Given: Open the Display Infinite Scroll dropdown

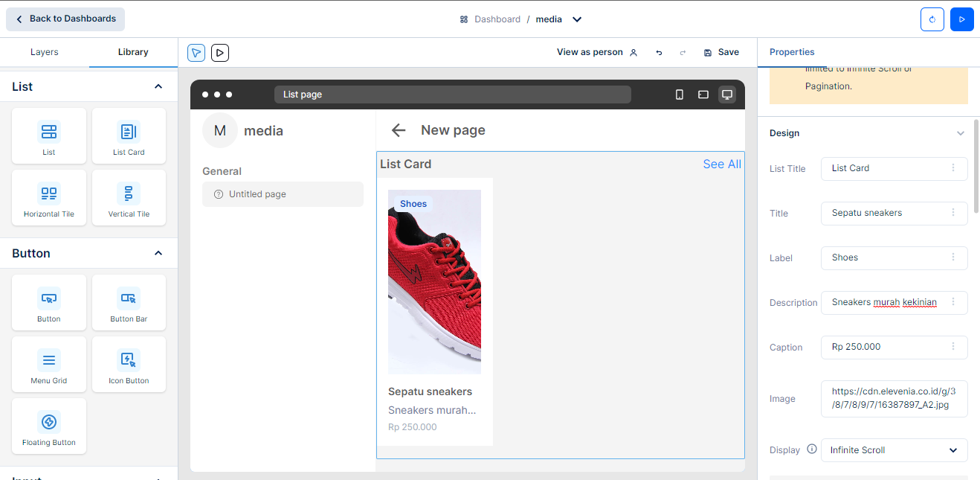Looking at the screenshot, I should click(894, 450).
